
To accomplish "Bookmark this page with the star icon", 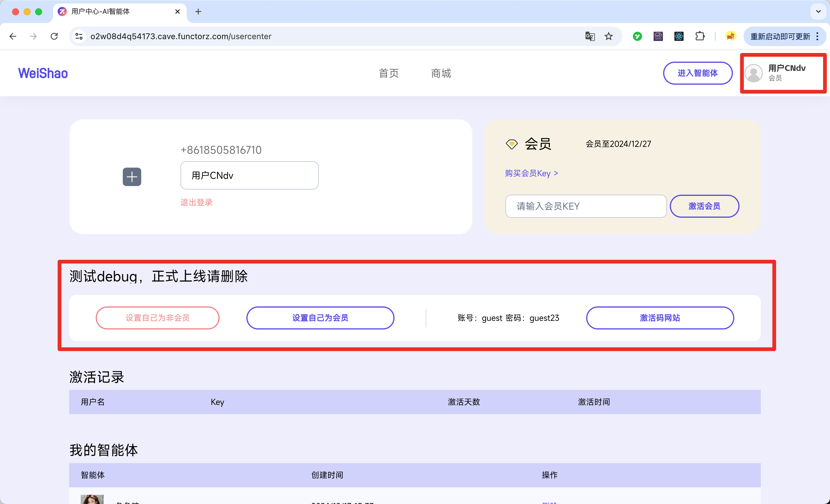I will pyautogui.click(x=608, y=36).
